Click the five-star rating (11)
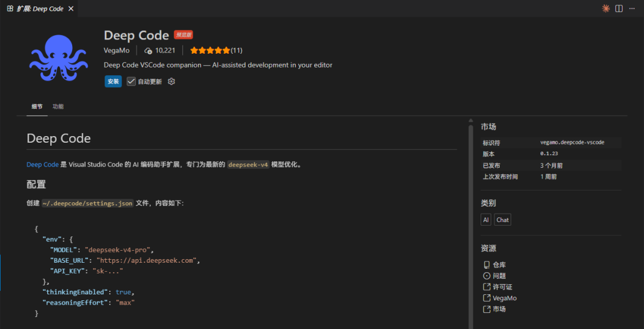 [x=216, y=51]
